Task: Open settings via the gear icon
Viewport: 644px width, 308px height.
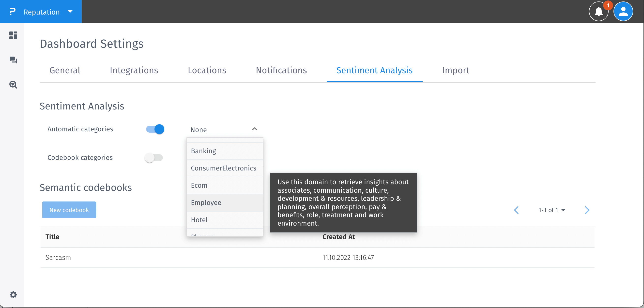Action: (x=13, y=295)
